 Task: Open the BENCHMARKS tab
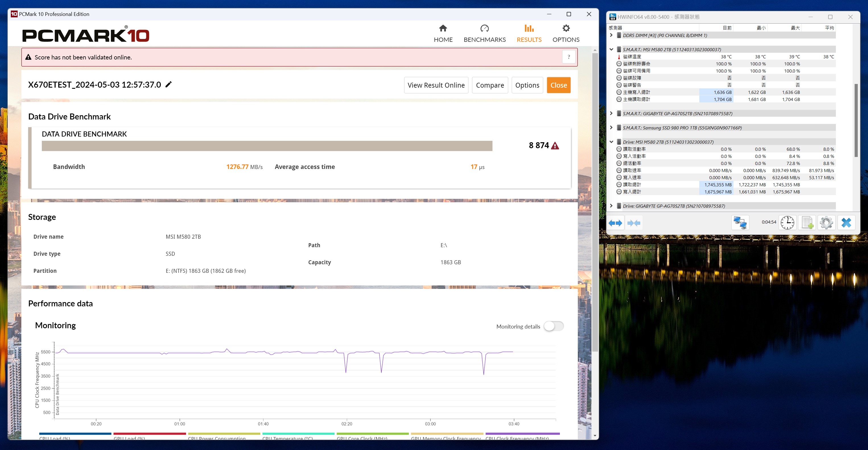tap(484, 33)
